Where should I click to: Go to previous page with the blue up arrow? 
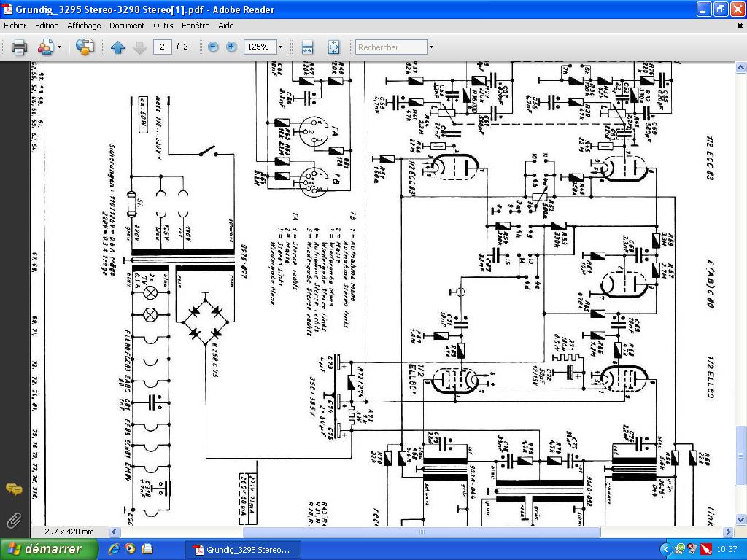coord(117,47)
